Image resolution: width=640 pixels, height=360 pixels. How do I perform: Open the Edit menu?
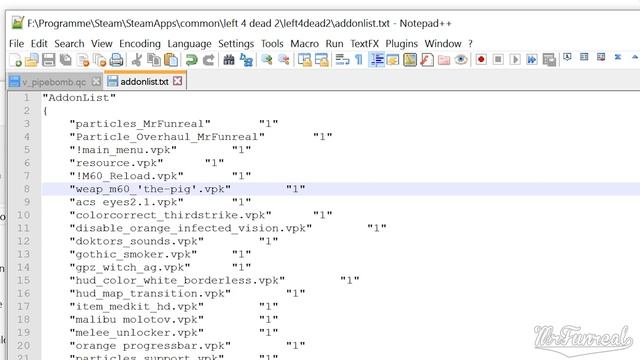[x=39, y=44]
